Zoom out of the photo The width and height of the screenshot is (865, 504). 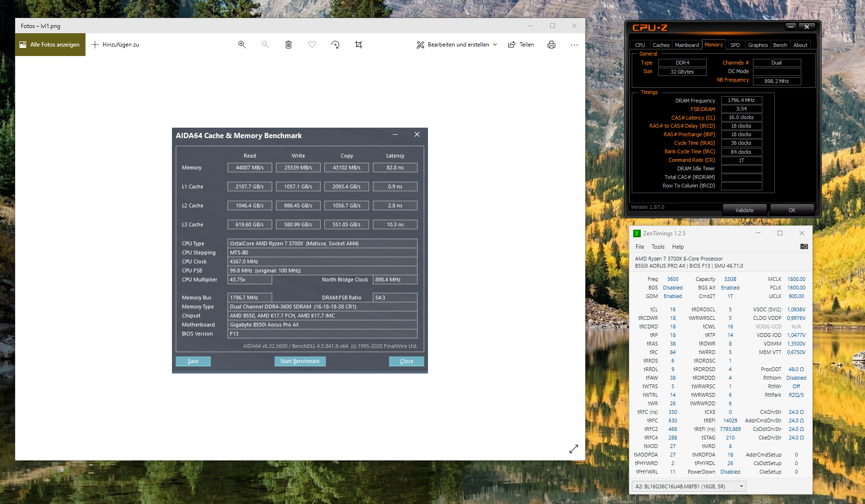click(x=266, y=45)
